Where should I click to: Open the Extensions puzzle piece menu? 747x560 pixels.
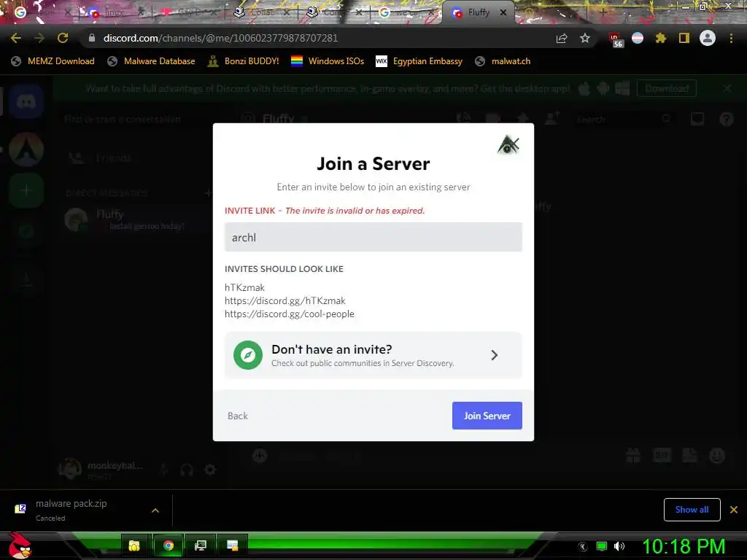click(x=661, y=38)
